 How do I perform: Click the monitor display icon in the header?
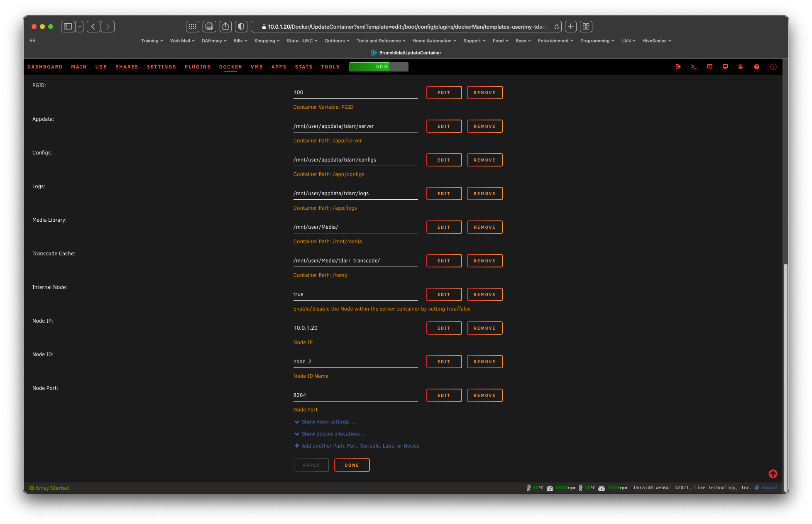tap(725, 67)
